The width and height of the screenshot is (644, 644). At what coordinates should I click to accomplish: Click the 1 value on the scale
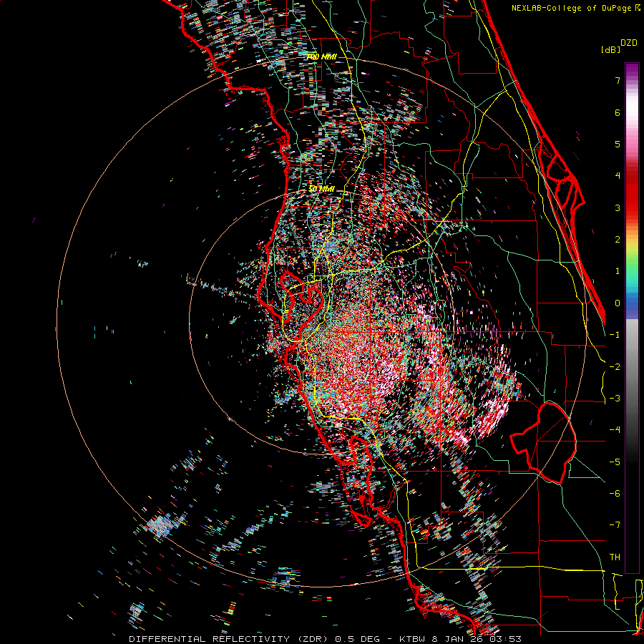[x=617, y=271]
